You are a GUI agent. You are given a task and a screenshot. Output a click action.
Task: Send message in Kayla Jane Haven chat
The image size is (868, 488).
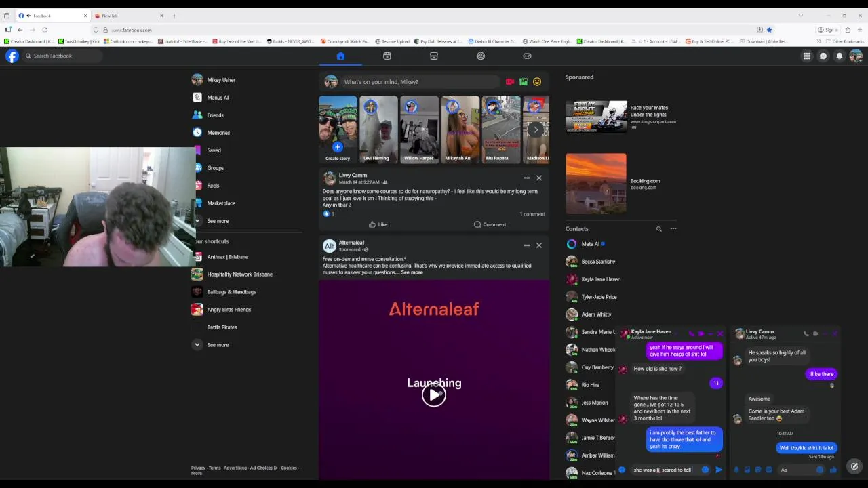pyautogui.click(x=718, y=470)
